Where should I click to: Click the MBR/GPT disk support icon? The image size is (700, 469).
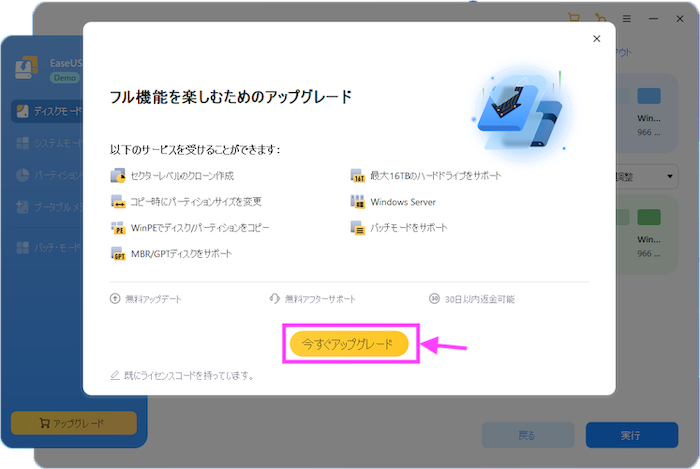click(118, 253)
